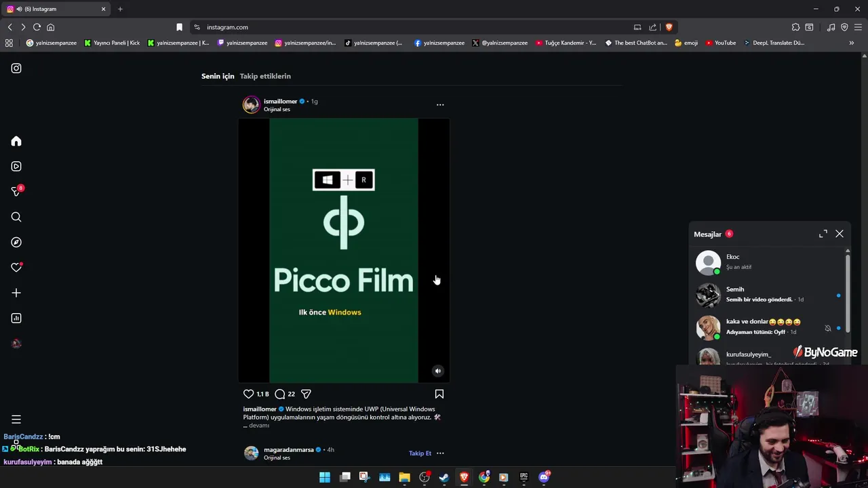868x488 pixels.
Task: Create a new post with plus icon
Action: 16,293
